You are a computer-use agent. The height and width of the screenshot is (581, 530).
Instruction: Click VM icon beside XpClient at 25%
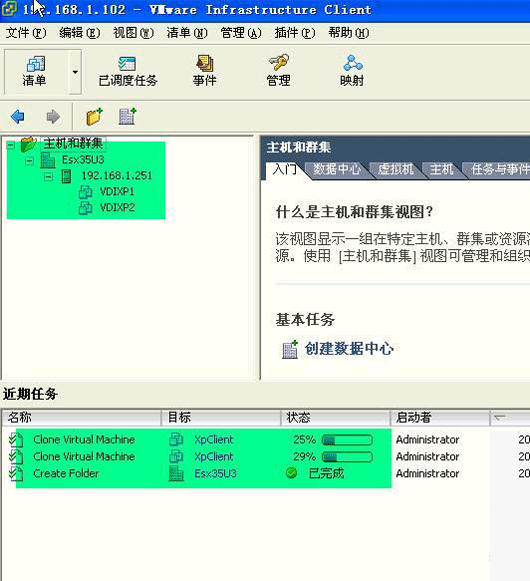pyautogui.click(x=176, y=440)
